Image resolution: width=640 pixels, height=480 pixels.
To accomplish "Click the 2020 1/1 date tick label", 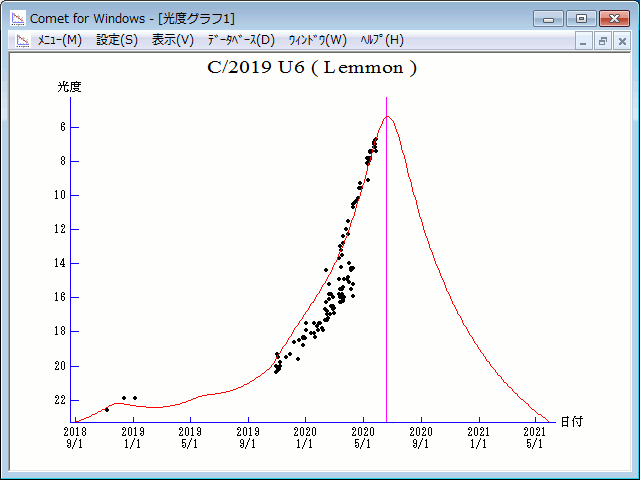I will point(306,437).
